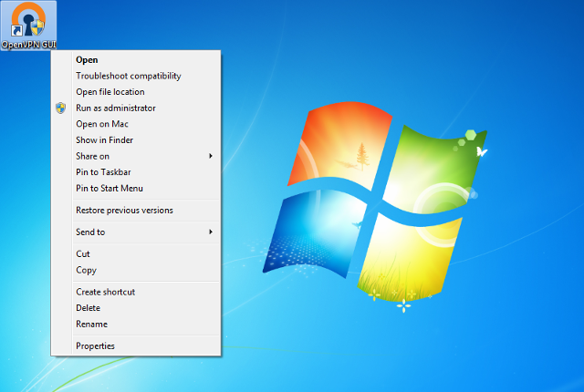Click the UAC shield icon beside Run as administrator
Image resolution: width=584 pixels, height=392 pixels.
pyautogui.click(x=61, y=108)
